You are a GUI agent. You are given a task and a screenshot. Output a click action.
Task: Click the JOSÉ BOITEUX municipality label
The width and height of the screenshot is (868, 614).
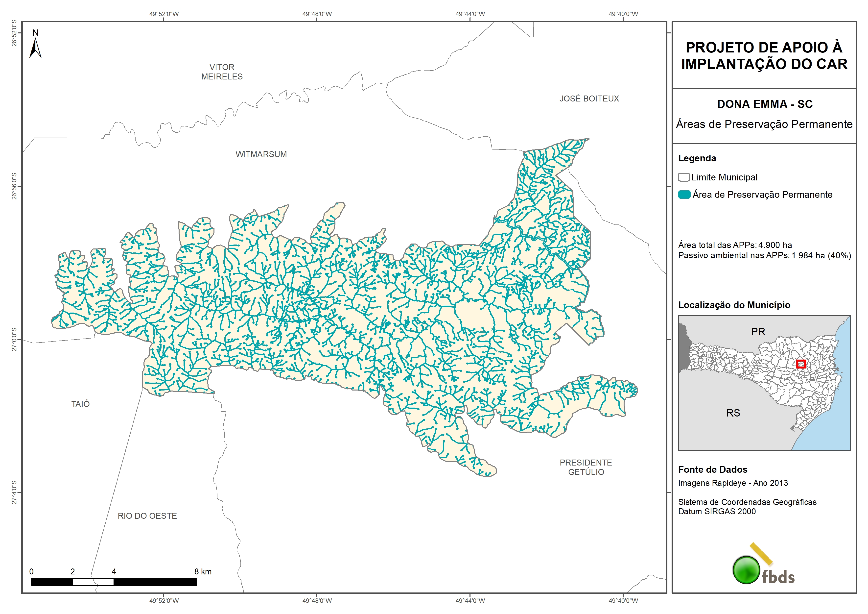coord(589,99)
